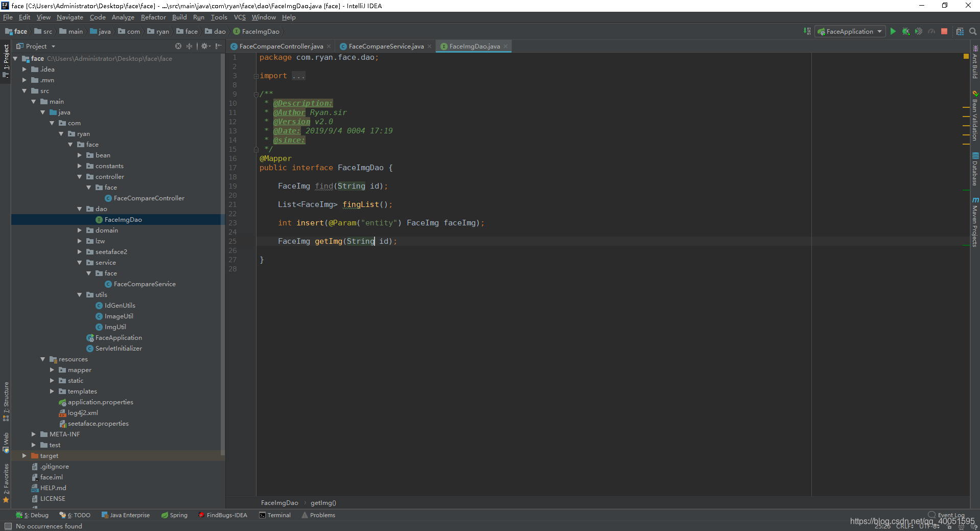The width and height of the screenshot is (980, 531).
Task: Expand the constants package
Action: point(79,166)
